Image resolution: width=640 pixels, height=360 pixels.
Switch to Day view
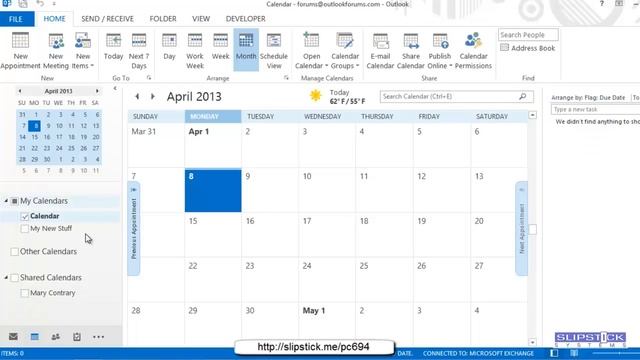click(169, 47)
